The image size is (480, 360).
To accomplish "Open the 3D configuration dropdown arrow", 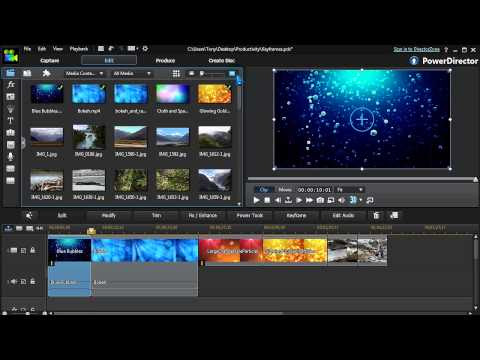I will coord(361,200).
